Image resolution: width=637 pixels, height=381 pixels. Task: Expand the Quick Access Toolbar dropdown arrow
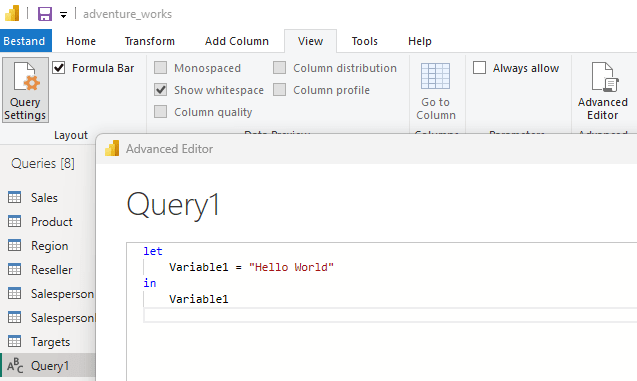(x=63, y=15)
